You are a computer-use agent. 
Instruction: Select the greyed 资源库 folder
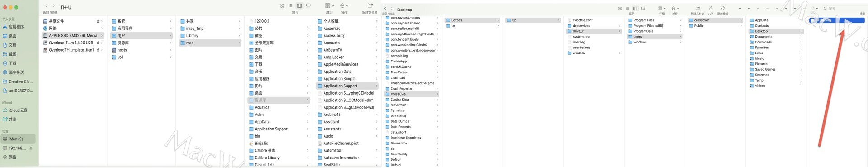(x=279, y=100)
